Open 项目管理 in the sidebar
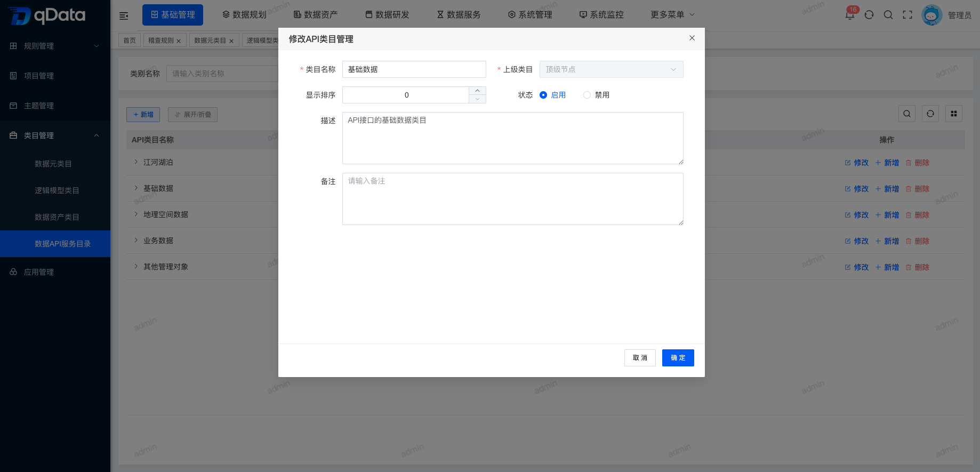This screenshot has width=980, height=472. tap(55, 76)
